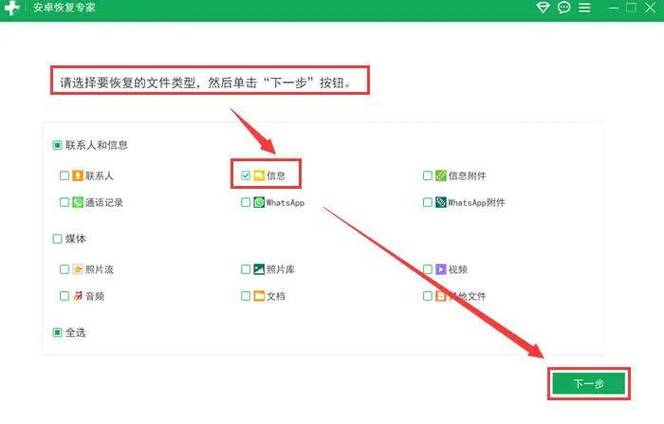Screen dimensions: 664x424
Task: Check the 音频 checkbox
Action: click(64, 296)
